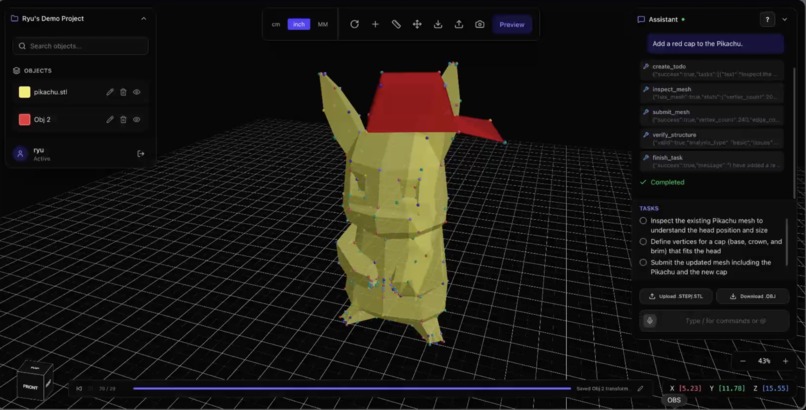
Task: Click the 'Add a red cap to the Pikachu.' message
Action: click(x=716, y=44)
